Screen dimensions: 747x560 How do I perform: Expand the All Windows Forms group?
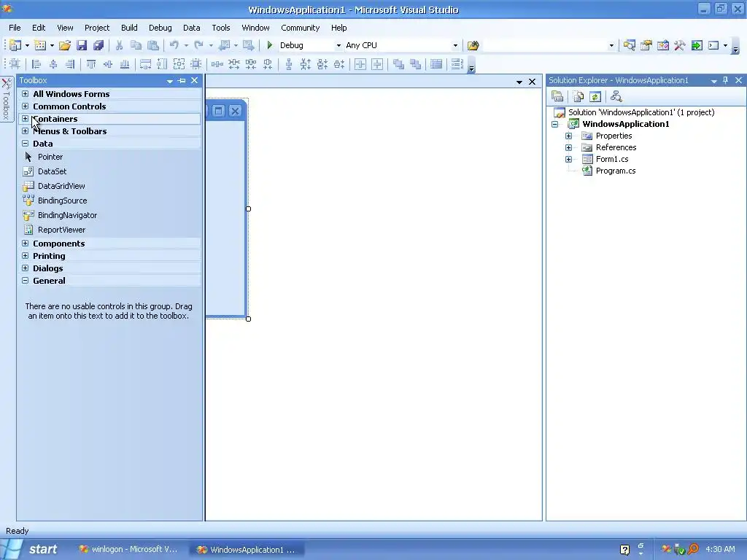[26, 94]
